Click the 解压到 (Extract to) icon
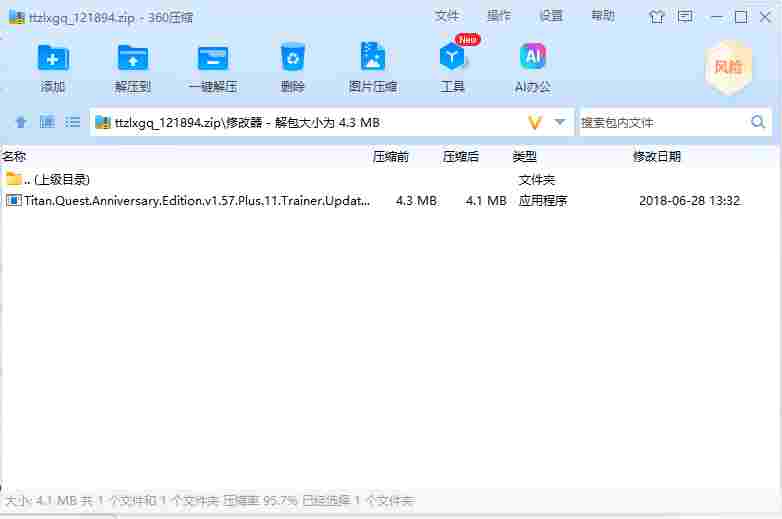Screen dimensions: 782x519 pyautogui.click(x=133, y=58)
